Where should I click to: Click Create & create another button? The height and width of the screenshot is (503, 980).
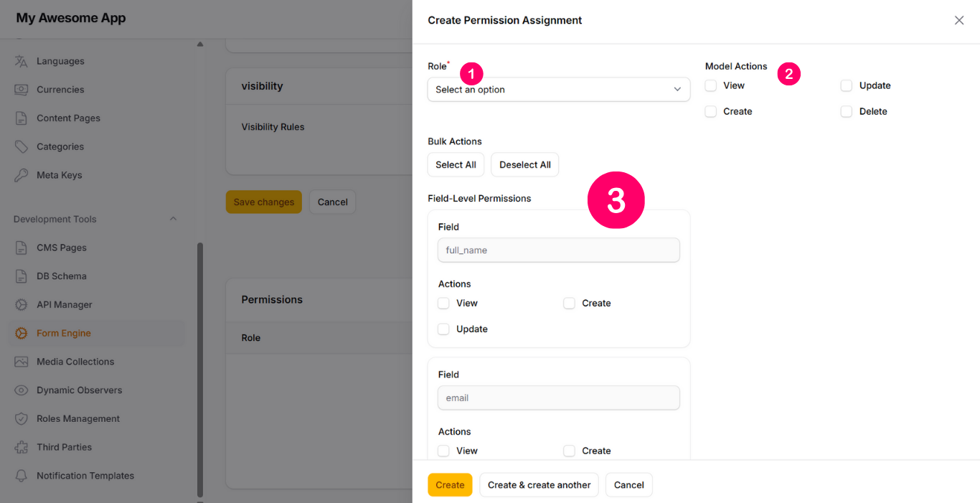coord(539,485)
